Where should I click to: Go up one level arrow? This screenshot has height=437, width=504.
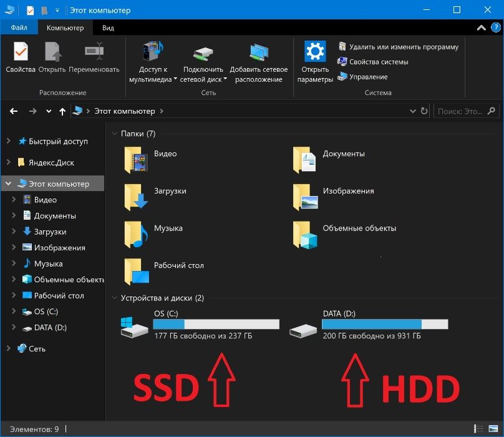(x=62, y=111)
